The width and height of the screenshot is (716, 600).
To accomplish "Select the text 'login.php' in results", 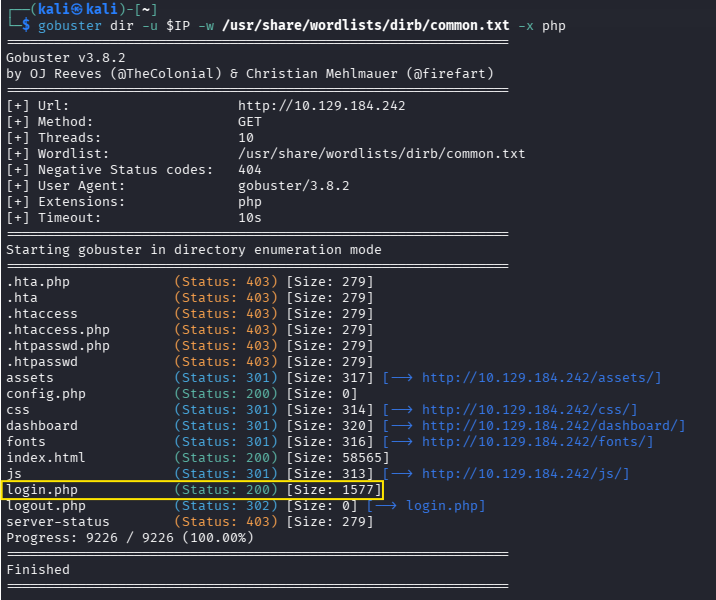I will pyautogui.click(x=42, y=490).
